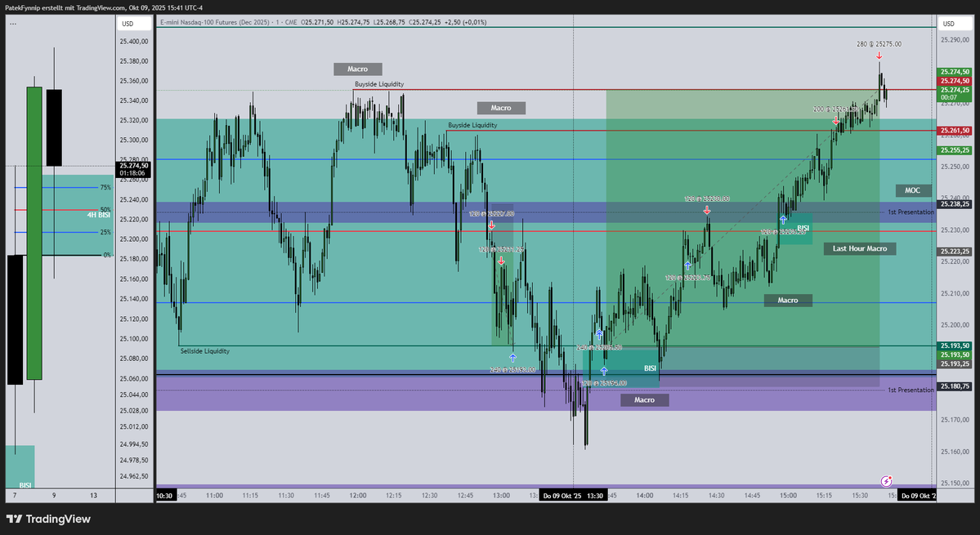The width and height of the screenshot is (980, 535).
Task: Click Do 09 Okt '25 13:30 time label
Action: 573,496
